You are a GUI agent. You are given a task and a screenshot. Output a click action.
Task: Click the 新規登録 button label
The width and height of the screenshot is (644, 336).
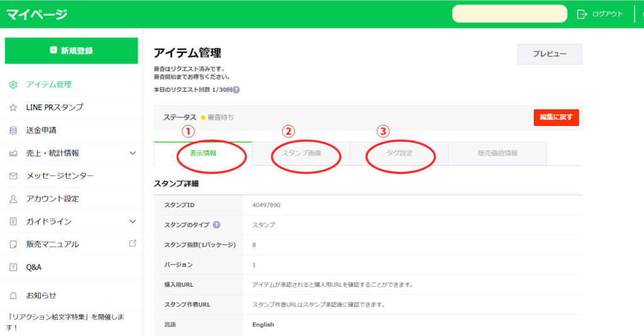coord(77,50)
